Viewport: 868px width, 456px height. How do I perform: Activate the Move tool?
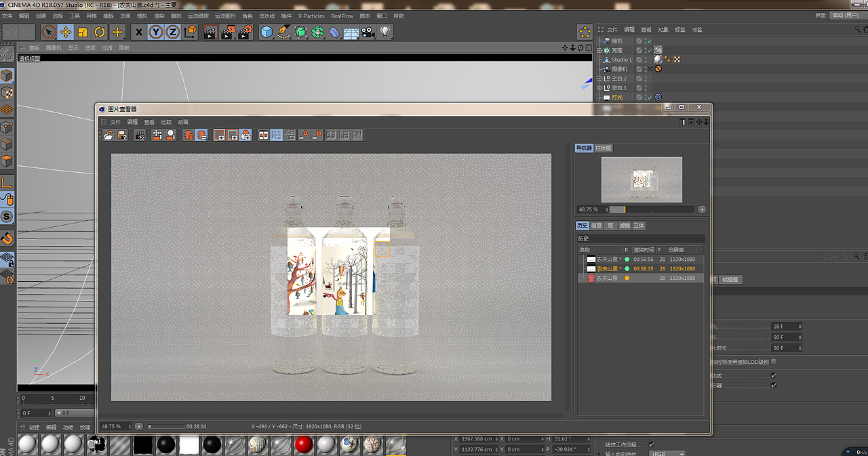pyautogui.click(x=66, y=32)
